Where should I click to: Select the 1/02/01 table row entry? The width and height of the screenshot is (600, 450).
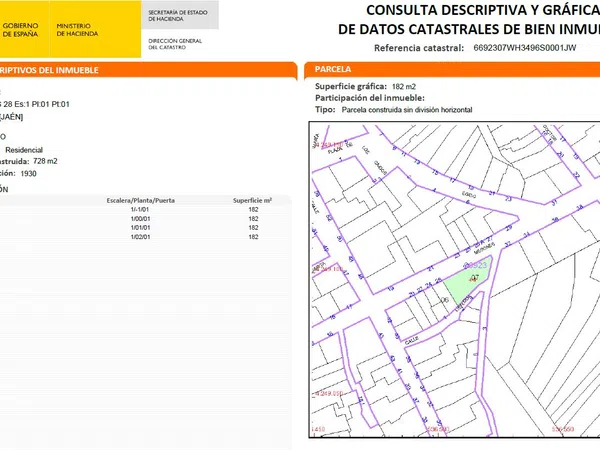point(140,237)
